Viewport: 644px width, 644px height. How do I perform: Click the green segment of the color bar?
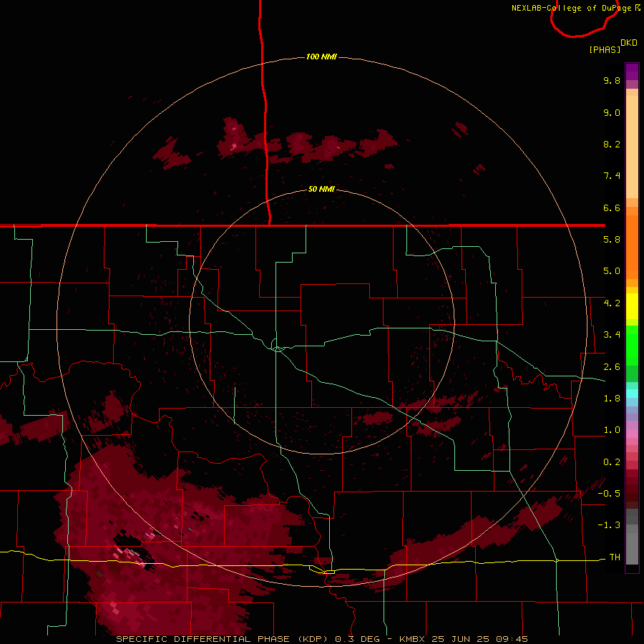(x=632, y=345)
